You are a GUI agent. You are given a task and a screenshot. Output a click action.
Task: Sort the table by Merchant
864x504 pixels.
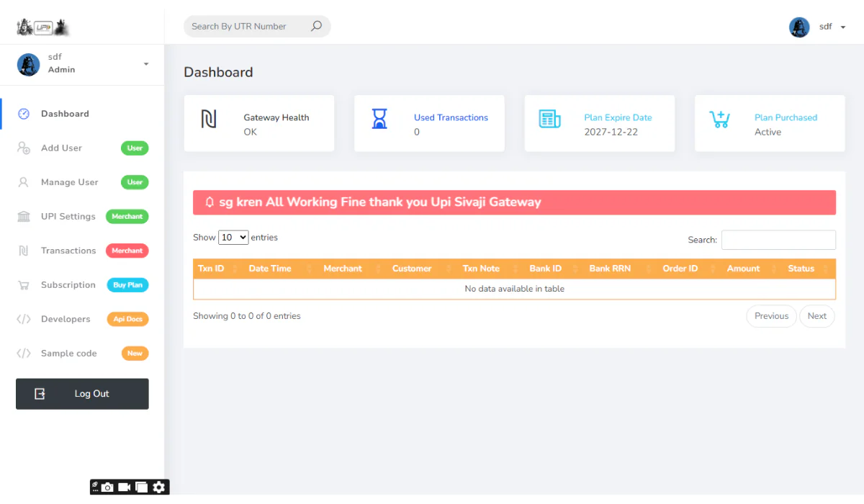click(352, 269)
